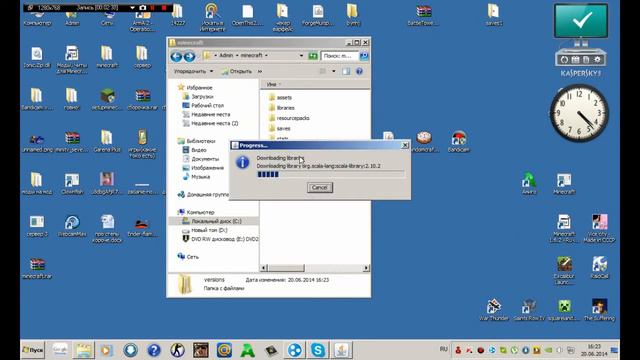This screenshot has height=360, width=640.
Task: Open Skype from the taskbar
Action: point(318,350)
